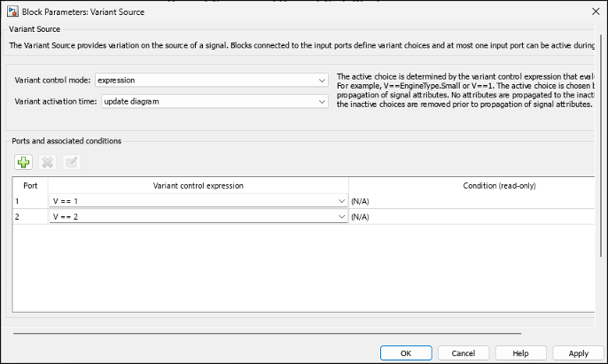Viewport: 608px width, 364px height.
Task: Select the Port 1 row cell
Action: click(x=30, y=201)
